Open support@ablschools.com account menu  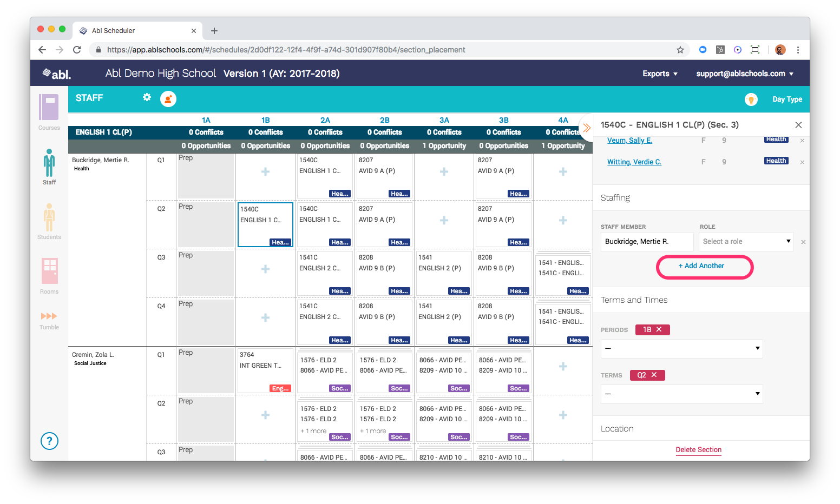coord(744,74)
